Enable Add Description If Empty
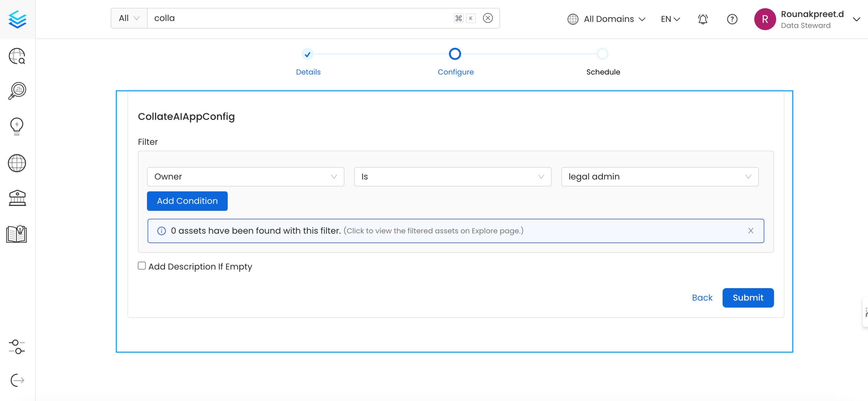This screenshot has height=401, width=868. [141, 266]
